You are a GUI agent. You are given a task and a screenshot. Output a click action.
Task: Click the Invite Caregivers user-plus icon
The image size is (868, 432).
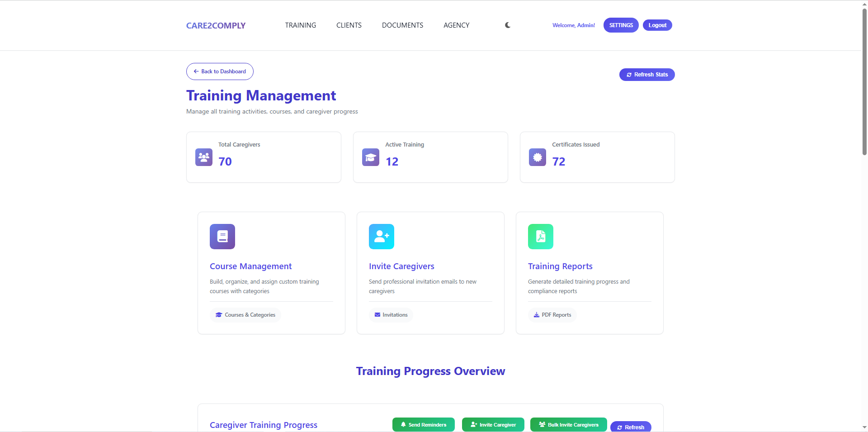point(381,236)
